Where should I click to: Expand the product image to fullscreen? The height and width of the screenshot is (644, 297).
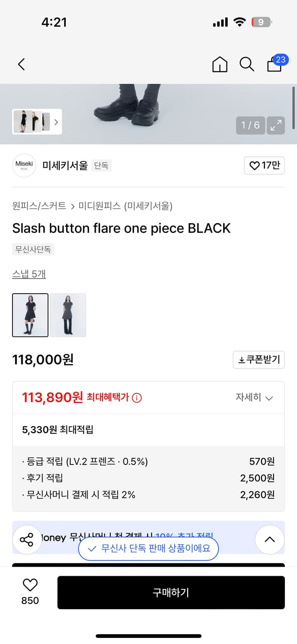pyautogui.click(x=276, y=125)
